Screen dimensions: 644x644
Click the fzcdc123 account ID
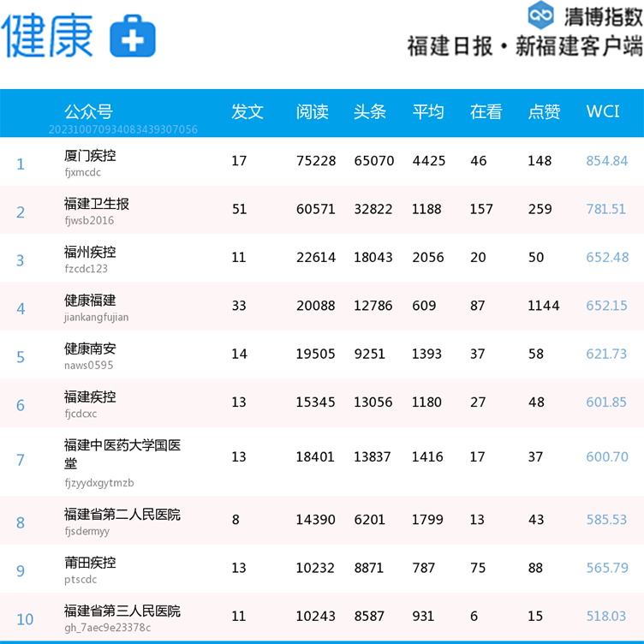click(86, 269)
